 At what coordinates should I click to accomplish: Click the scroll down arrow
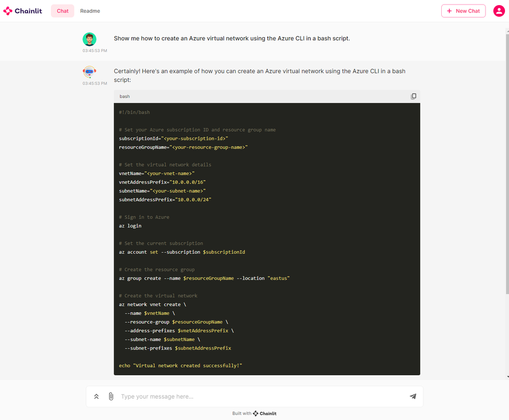[x=507, y=377]
